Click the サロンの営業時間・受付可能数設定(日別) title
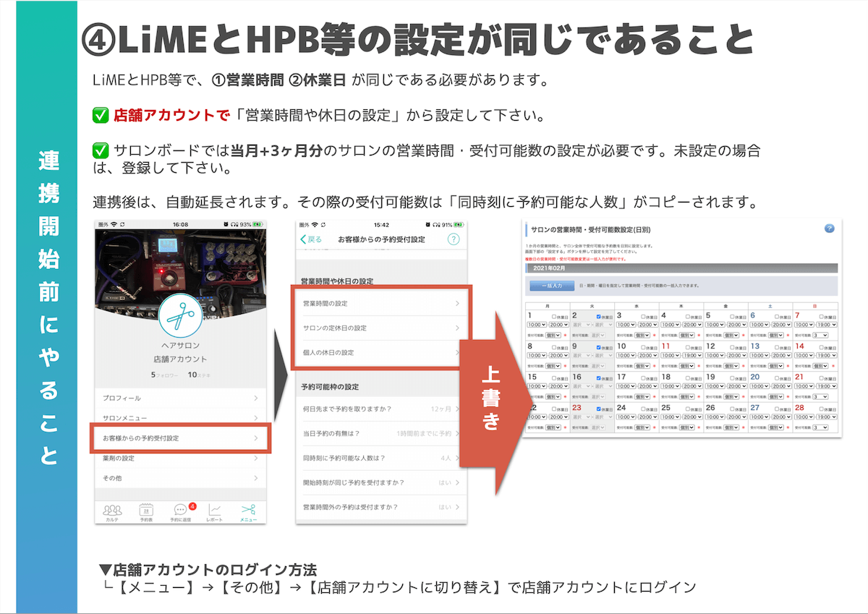The image size is (868, 614). coord(590,229)
